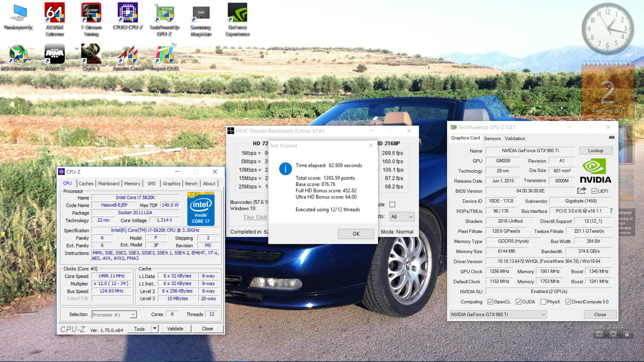644x362 pixels.
Task: Click the Tools button in CPU-Z
Action: tap(139, 329)
